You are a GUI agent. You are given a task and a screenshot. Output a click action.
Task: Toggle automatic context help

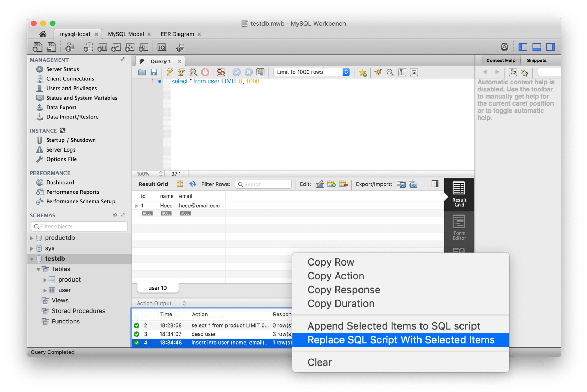coord(524,72)
